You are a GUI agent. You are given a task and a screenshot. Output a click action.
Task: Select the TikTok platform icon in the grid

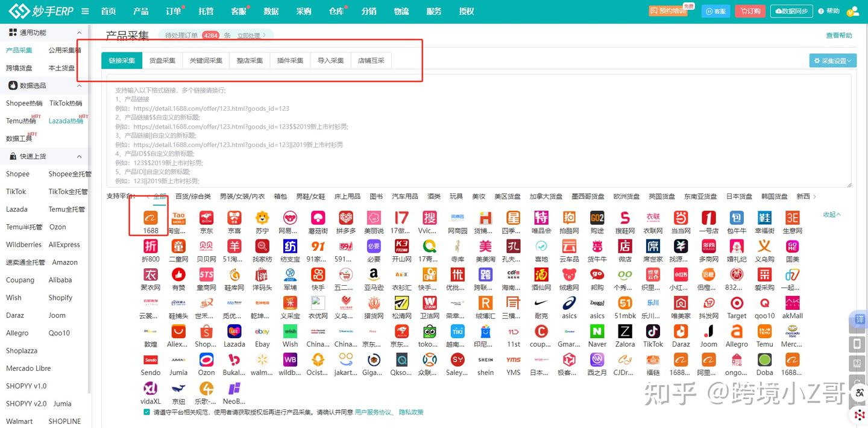pyautogui.click(x=653, y=330)
